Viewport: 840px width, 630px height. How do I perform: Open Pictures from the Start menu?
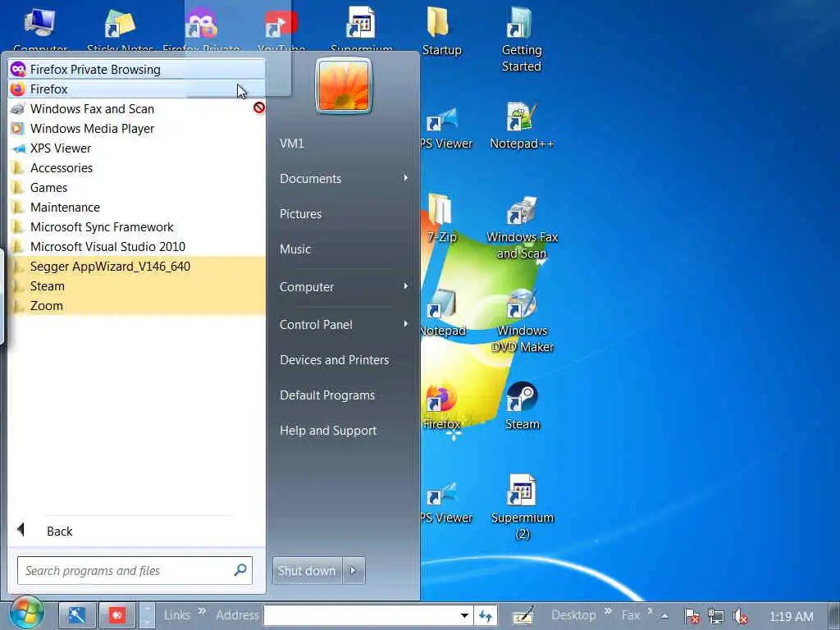[x=300, y=214]
